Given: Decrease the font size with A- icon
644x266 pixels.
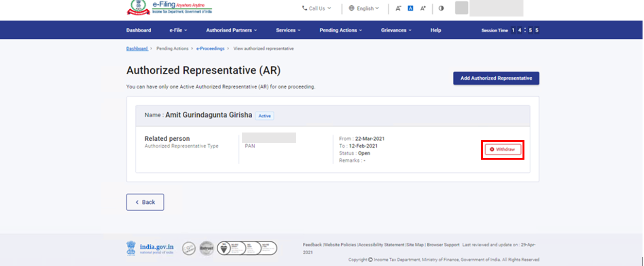Looking at the screenshot, I should pyautogui.click(x=398, y=8).
